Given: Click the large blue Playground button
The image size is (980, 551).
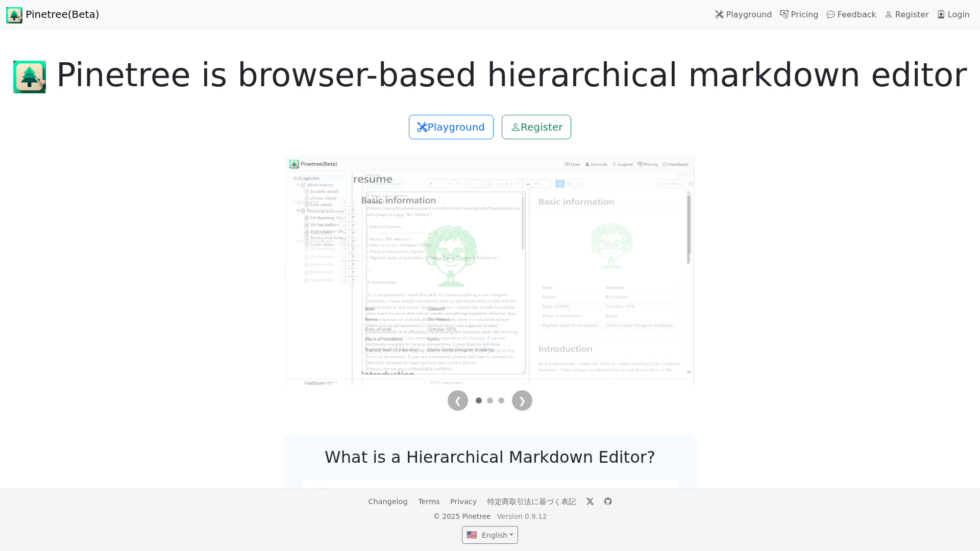Looking at the screenshot, I should (x=451, y=127).
